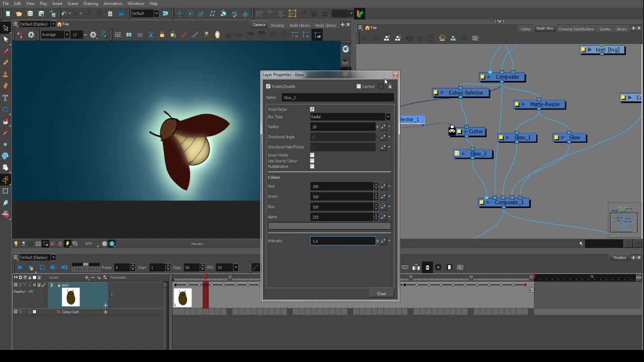This screenshot has width=644, height=362.
Task: Open the FPS 24 dropdown arrow
Action: coord(235,267)
